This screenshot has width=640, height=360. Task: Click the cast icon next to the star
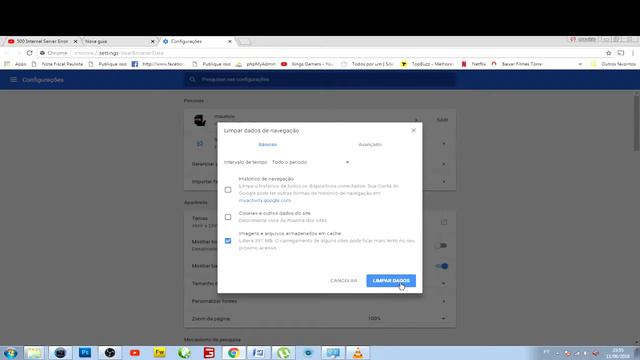(x=621, y=53)
